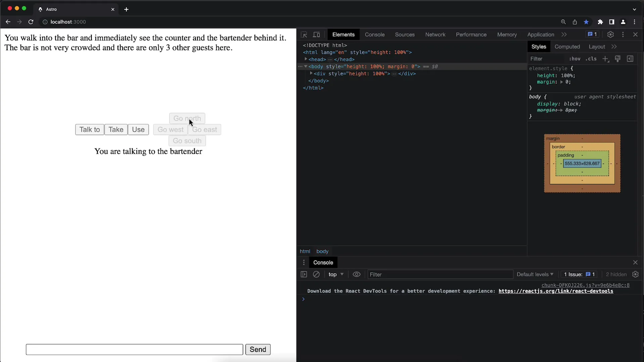Click the localhost:3000 address bar

coord(68,22)
